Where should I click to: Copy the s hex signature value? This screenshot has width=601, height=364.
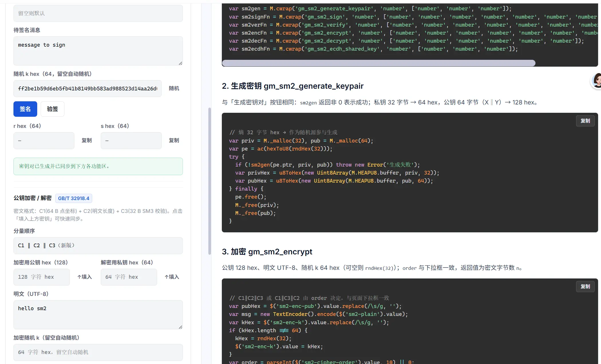tap(174, 141)
